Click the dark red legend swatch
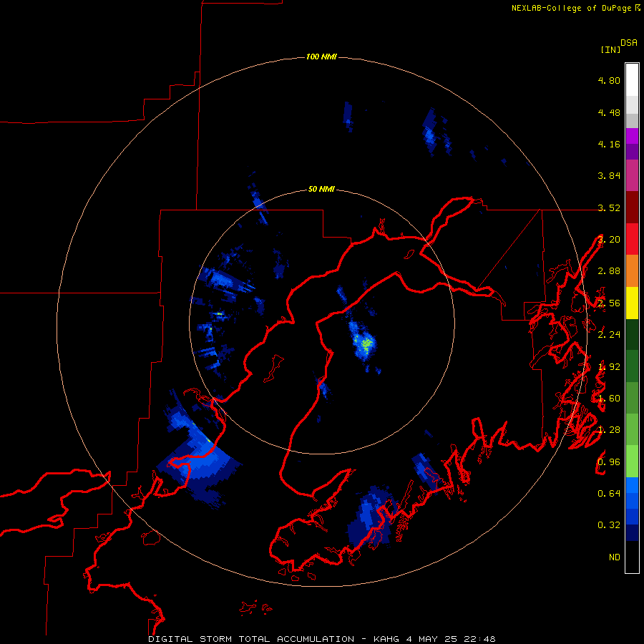 632,208
